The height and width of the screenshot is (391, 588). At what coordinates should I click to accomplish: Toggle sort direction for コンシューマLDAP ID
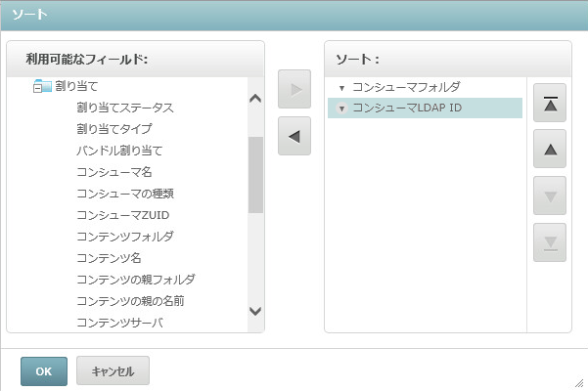pos(341,109)
